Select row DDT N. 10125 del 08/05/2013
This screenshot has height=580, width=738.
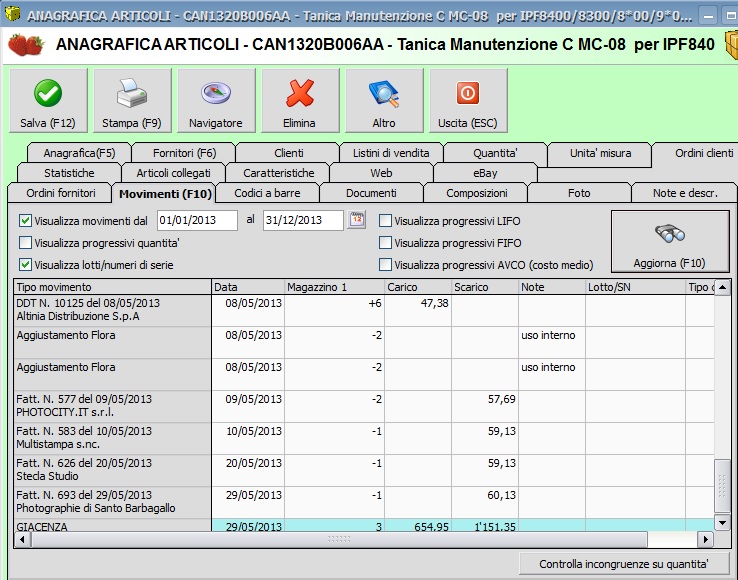(364, 311)
